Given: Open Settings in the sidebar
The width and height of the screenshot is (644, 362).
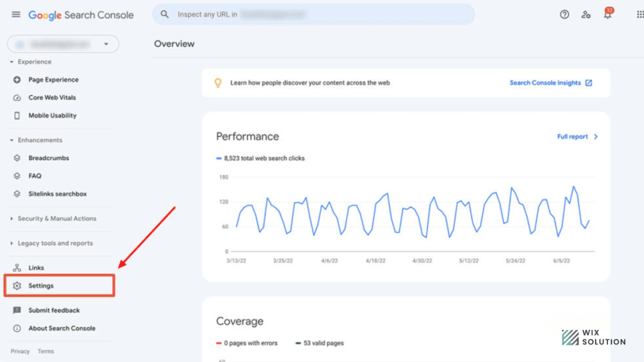Looking at the screenshot, I should [x=60, y=286].
